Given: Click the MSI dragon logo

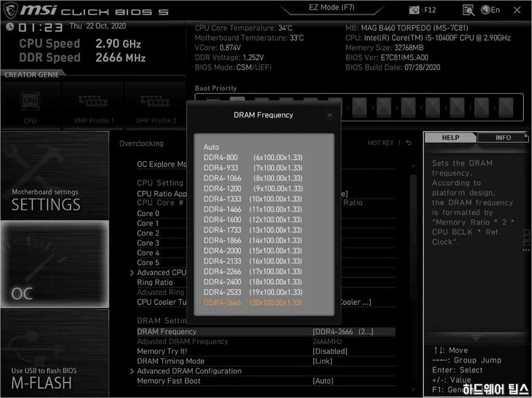Looking at the screenshot, I should [10, 10].
